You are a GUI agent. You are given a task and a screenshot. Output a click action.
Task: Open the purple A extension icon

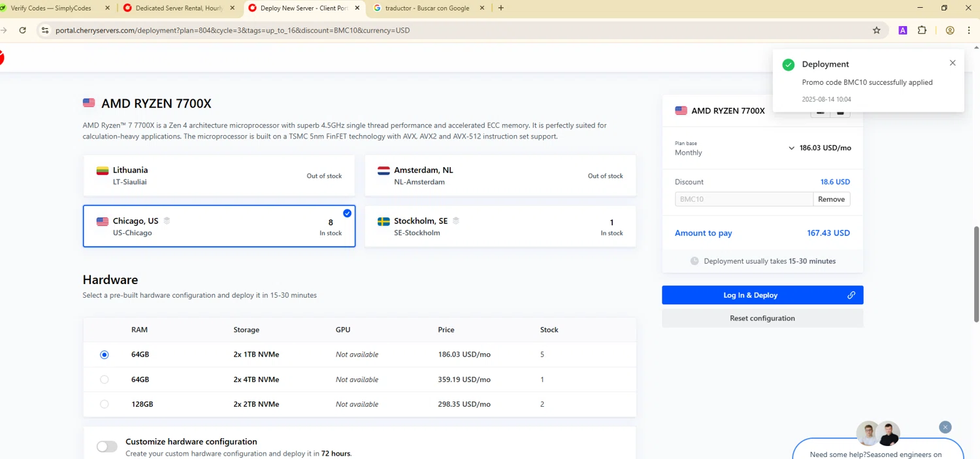click(x=903, y=30)
